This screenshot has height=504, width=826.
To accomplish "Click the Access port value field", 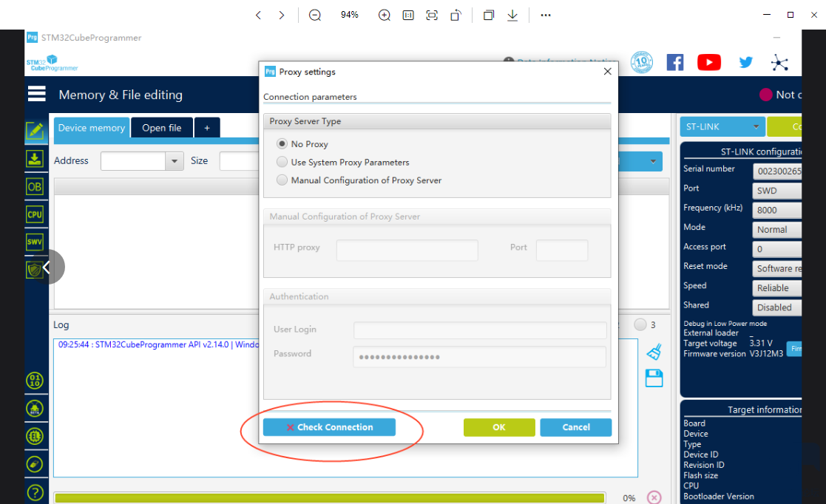I will coord(777,249).
